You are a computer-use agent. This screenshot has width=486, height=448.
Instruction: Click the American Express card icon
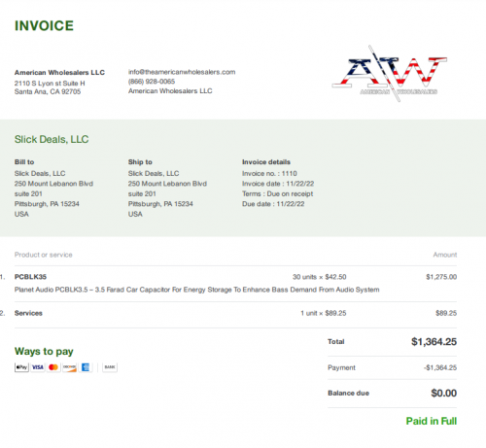[86, 367]
